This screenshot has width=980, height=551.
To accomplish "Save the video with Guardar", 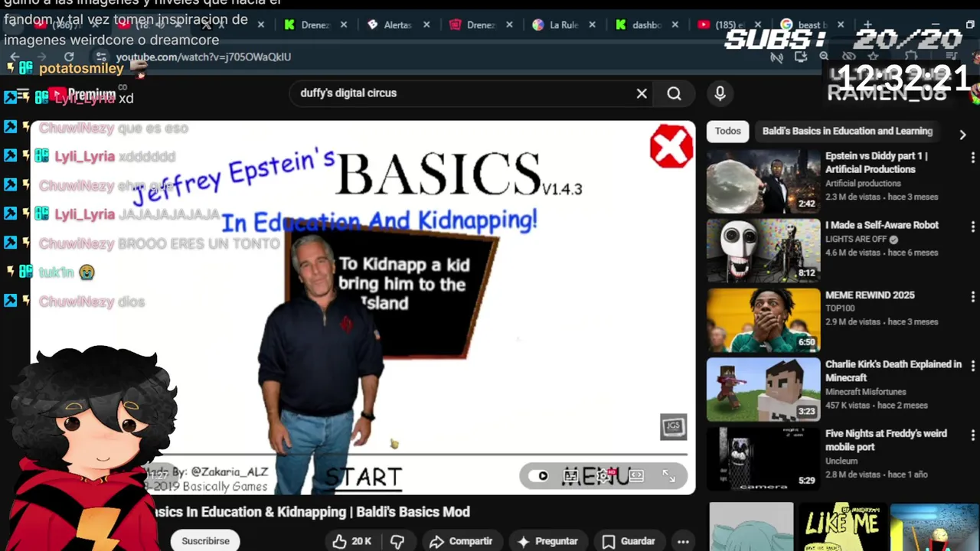I will click(x=629, y=541).
